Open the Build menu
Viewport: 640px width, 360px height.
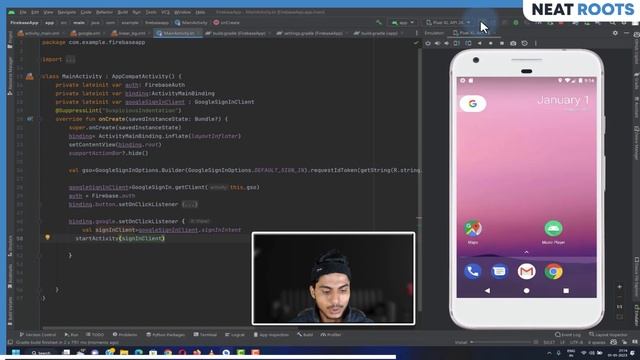[122, 12]
